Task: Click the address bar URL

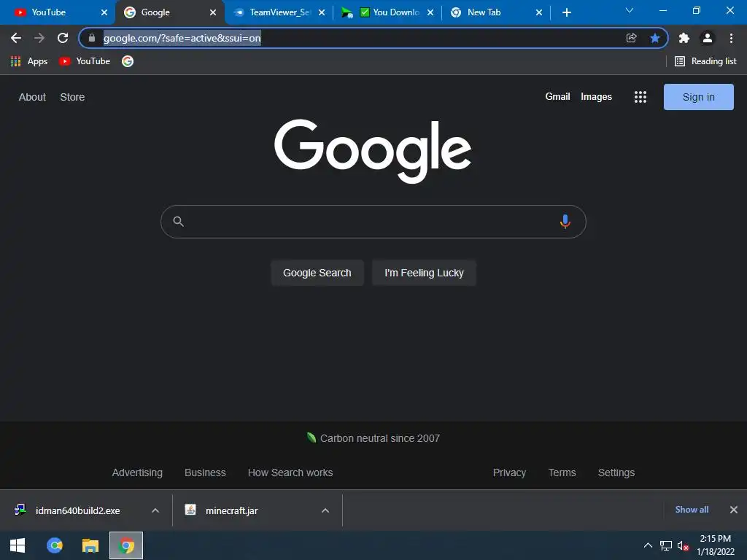Action: click(182, 38)
